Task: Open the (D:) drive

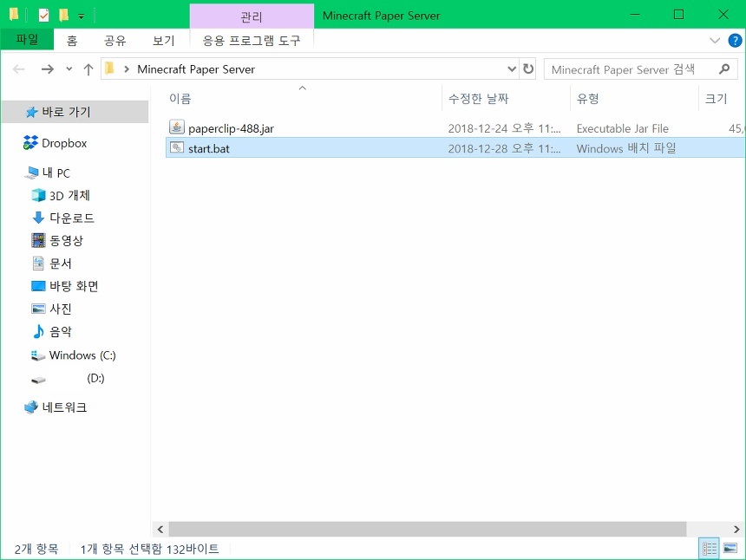Action: (x=95, y=378)
